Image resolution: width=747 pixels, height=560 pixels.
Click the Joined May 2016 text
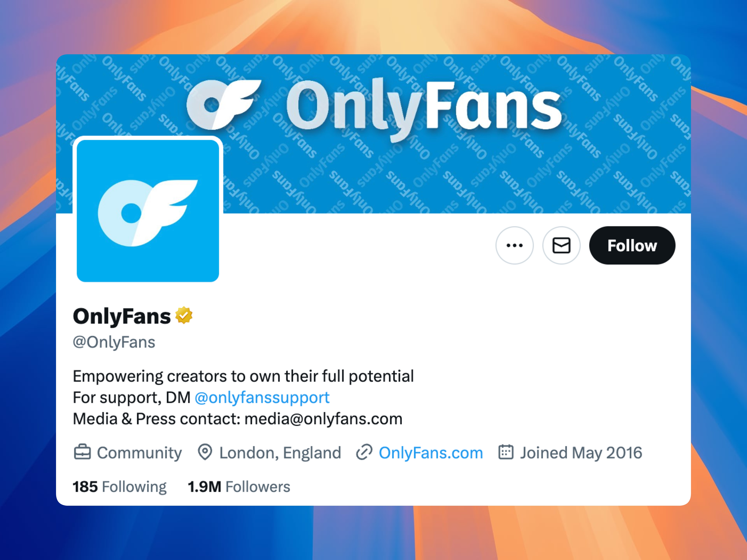click(x=581, y=453)
